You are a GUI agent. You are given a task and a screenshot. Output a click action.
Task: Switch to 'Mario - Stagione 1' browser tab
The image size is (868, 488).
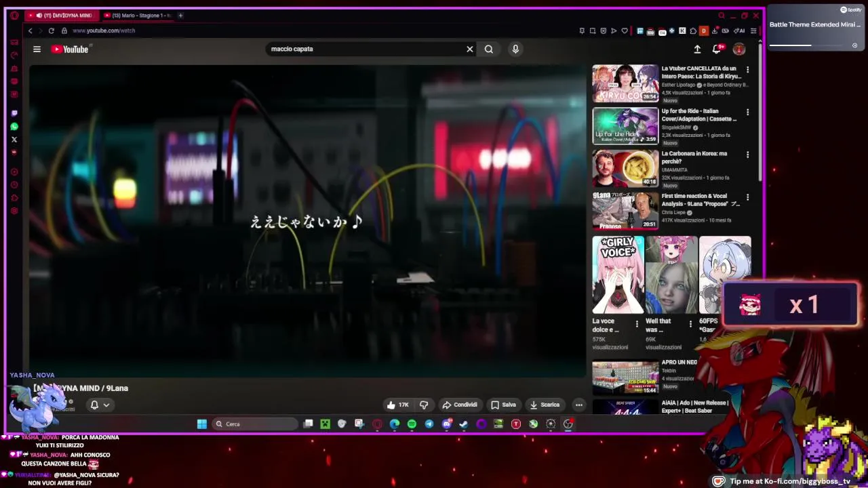[x=138, y=15]
